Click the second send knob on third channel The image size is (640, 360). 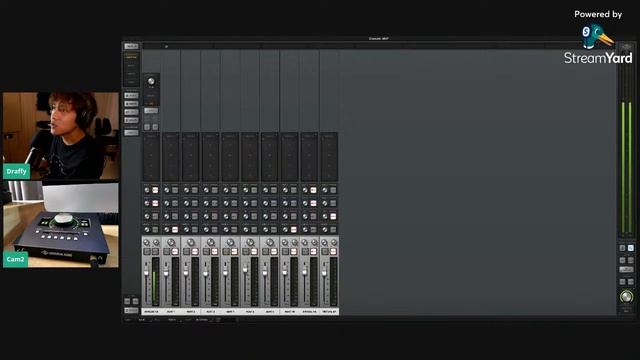click(187, 203)
